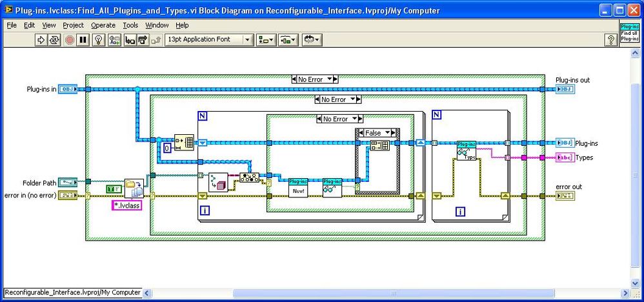The image size is (644, 302).
Task: Click the horizontal scrollbar left arrow
Action: [146, 293]
